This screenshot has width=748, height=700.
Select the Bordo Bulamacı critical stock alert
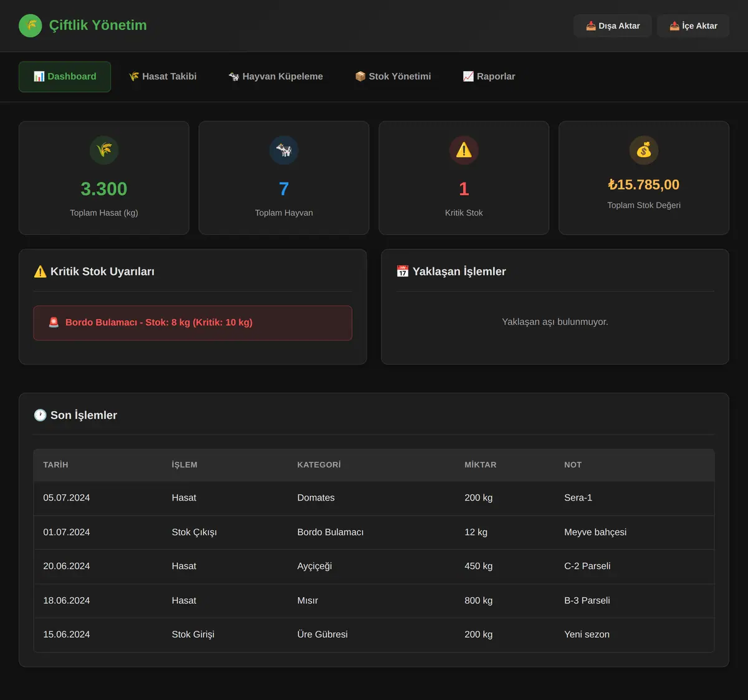point(193,323)
